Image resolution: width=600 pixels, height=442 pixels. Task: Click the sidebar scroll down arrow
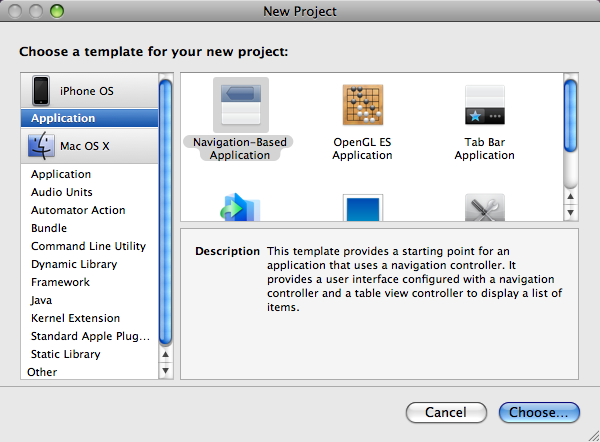[166, 371]
